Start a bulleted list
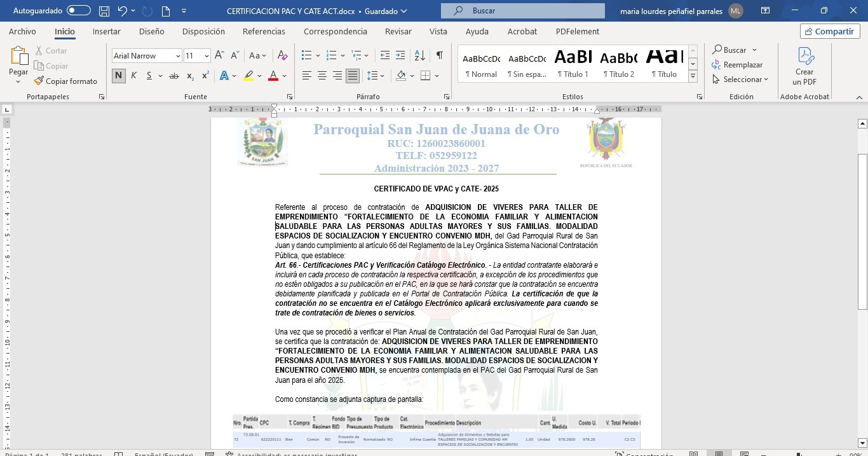The image size is (868, 456). tap(306, 56)
